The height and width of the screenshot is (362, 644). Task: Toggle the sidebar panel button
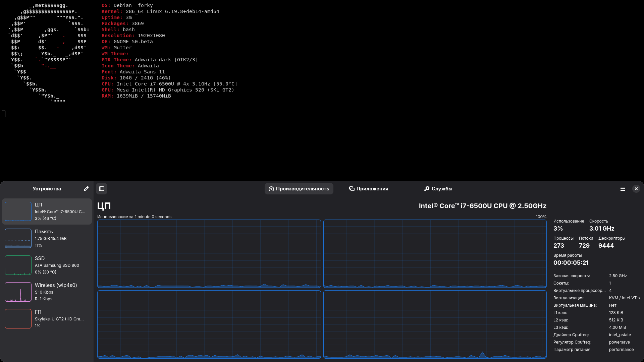point(102,189)
